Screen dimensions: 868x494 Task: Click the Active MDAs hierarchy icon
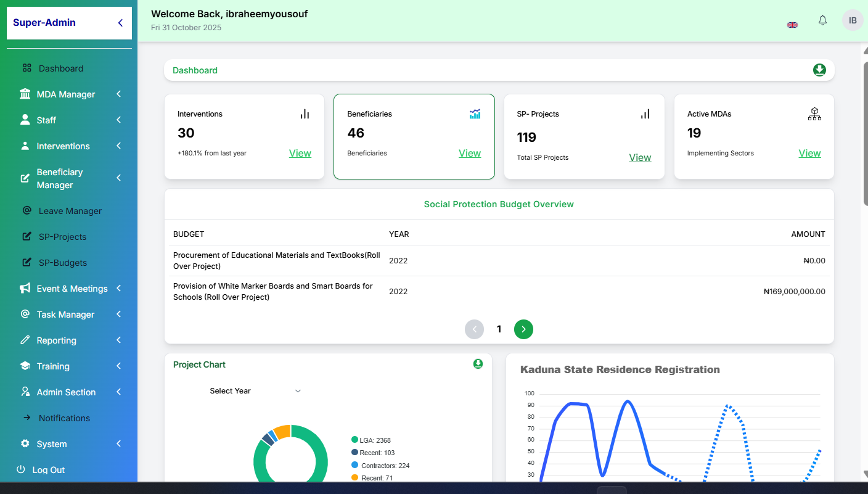(814, 114)
